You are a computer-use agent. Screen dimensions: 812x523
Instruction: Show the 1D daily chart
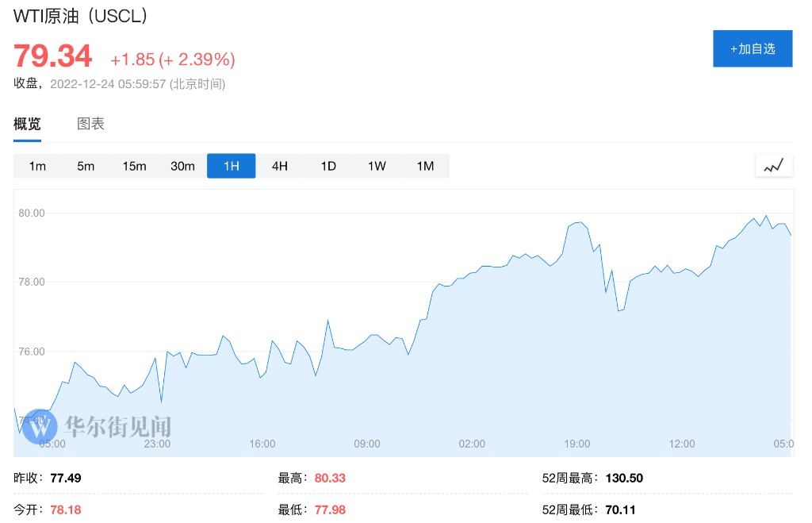coord(328,166)
